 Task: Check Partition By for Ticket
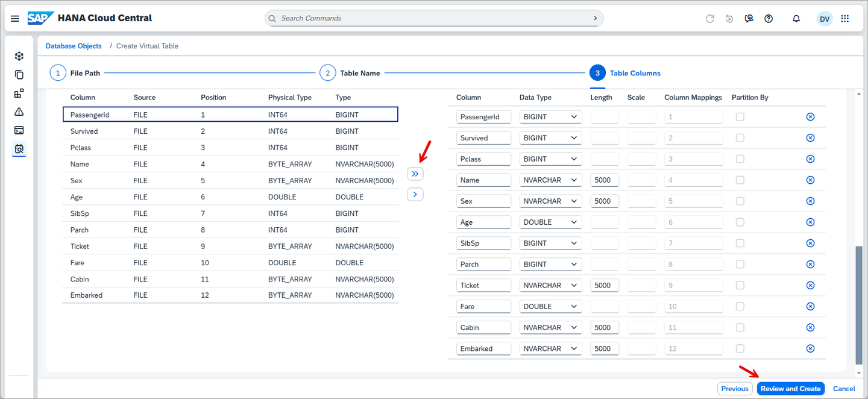tap(740, 286)
